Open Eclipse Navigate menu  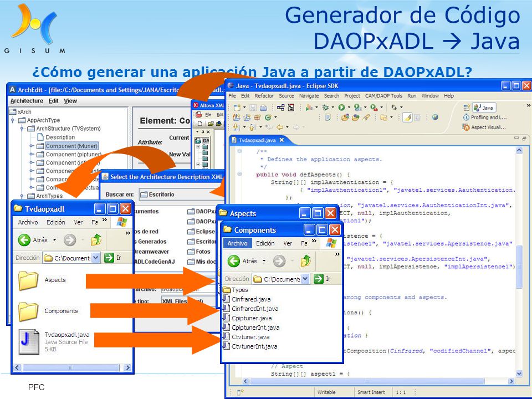309,96
